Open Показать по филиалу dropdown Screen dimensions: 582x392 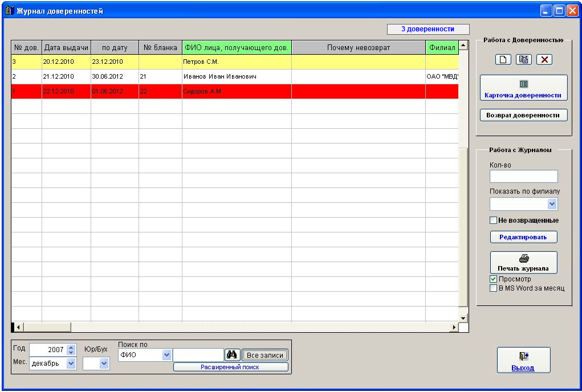coord(552,204)
